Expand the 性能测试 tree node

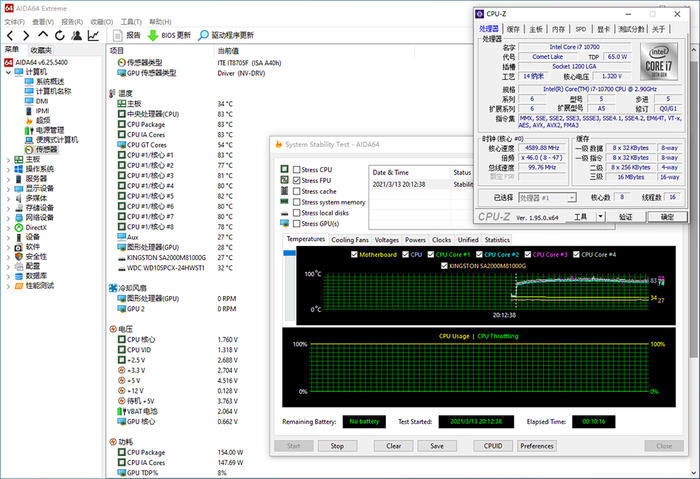(x=8, y=286)
